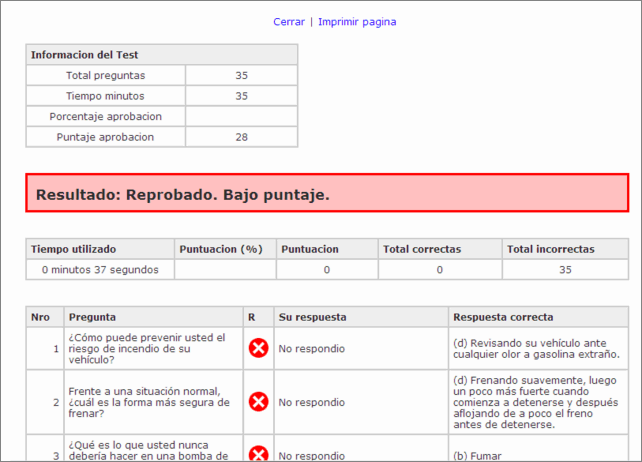
Task: Click the Tiempo utilizado column header
Action: pyautogui.click(x=74, y=249)
